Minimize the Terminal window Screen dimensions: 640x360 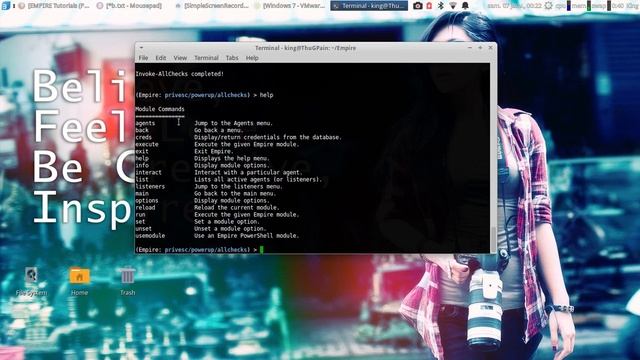tap(470, 48)
